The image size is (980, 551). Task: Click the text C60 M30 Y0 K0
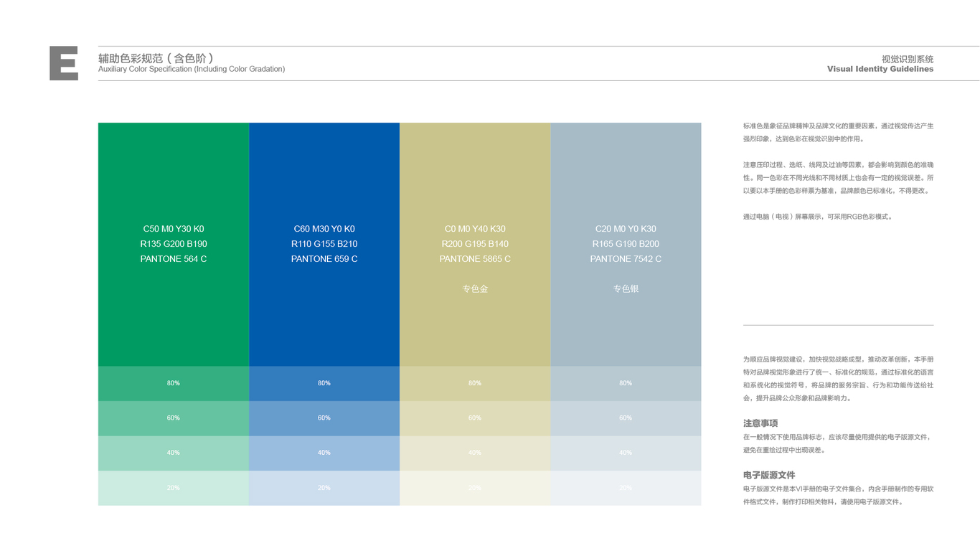pos(324,229)
